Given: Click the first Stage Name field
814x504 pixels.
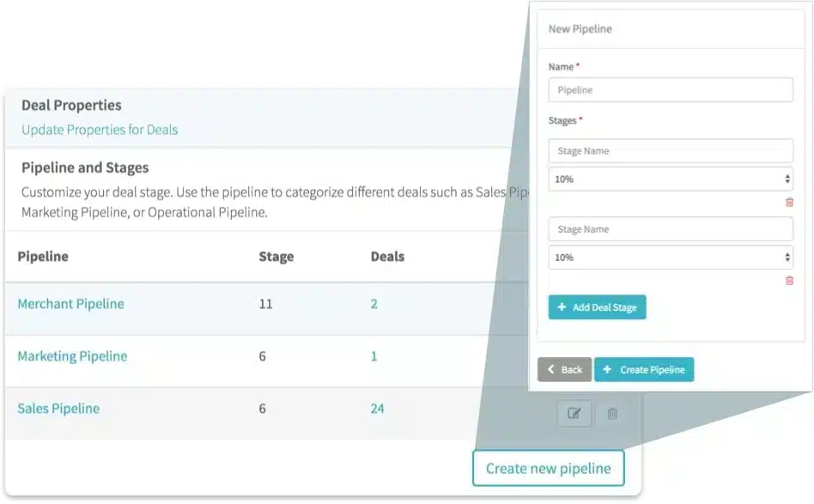Looking at the screenshot, I should point(671,151).
